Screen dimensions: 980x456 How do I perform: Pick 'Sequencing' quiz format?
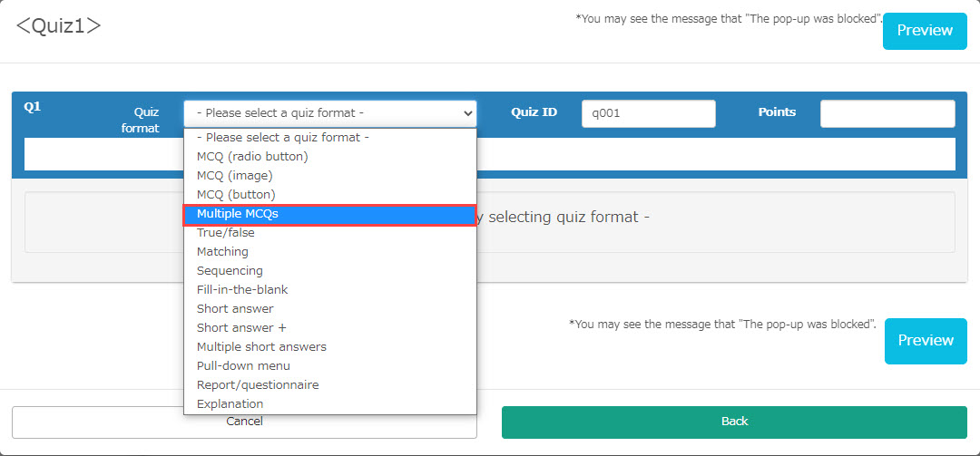coord(230,271)
